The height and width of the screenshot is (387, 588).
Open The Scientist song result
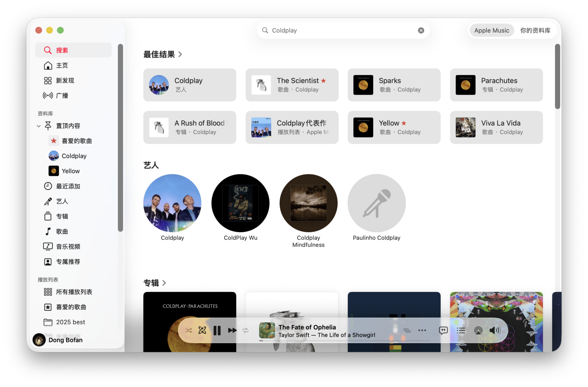tap(292, 85)
